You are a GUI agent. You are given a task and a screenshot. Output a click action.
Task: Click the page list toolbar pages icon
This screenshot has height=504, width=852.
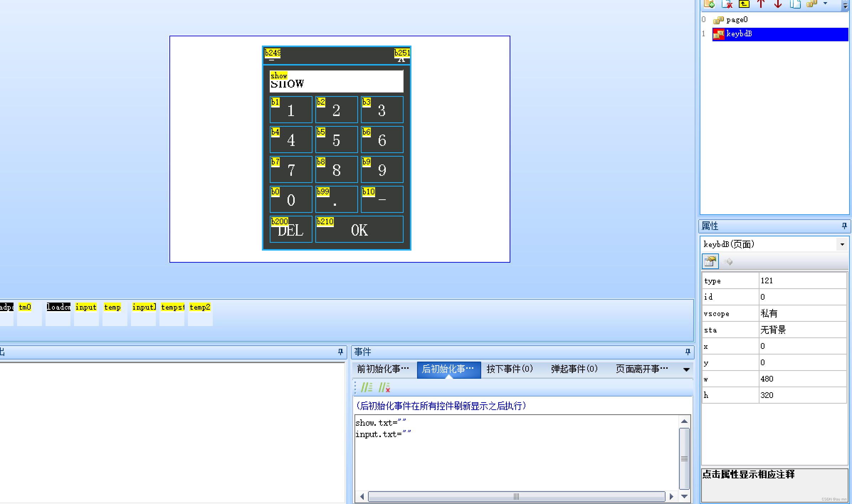(812, 4)
